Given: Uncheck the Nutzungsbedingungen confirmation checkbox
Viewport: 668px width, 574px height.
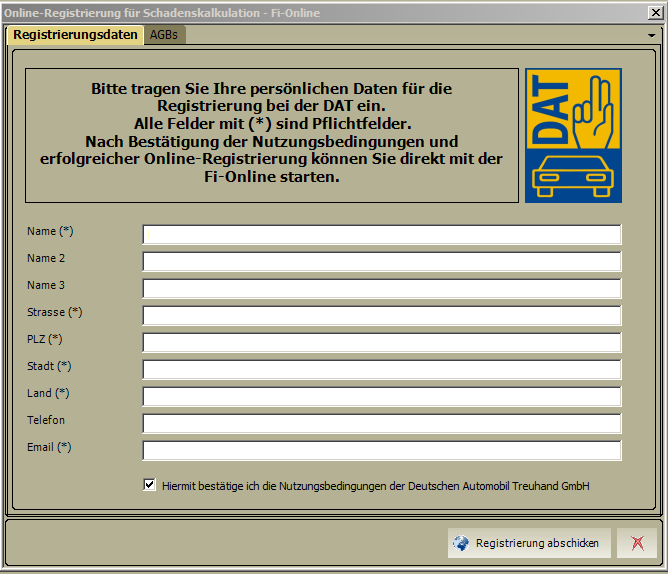Looking at the screenshot, I should pos(149,485).
